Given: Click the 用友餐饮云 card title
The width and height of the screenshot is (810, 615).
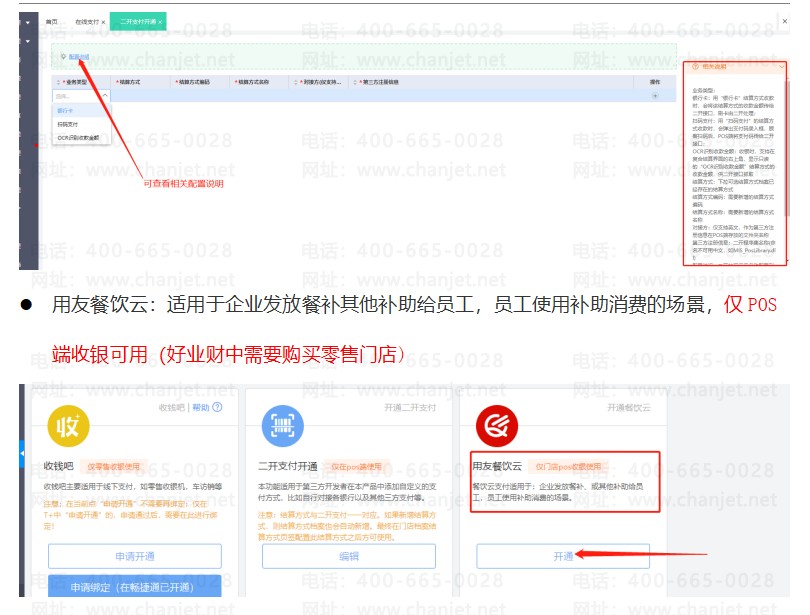Looking at the screenshot, I should 497,466.
